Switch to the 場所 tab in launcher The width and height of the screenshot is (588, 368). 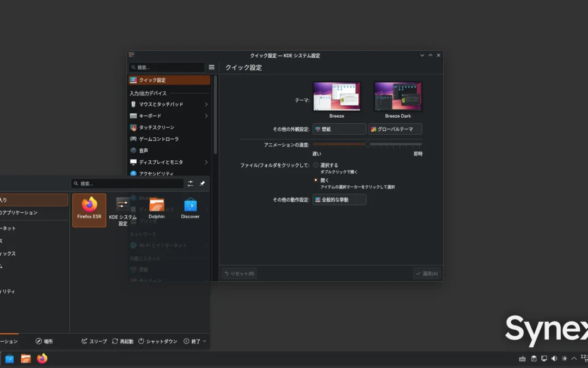pos(45,341)
